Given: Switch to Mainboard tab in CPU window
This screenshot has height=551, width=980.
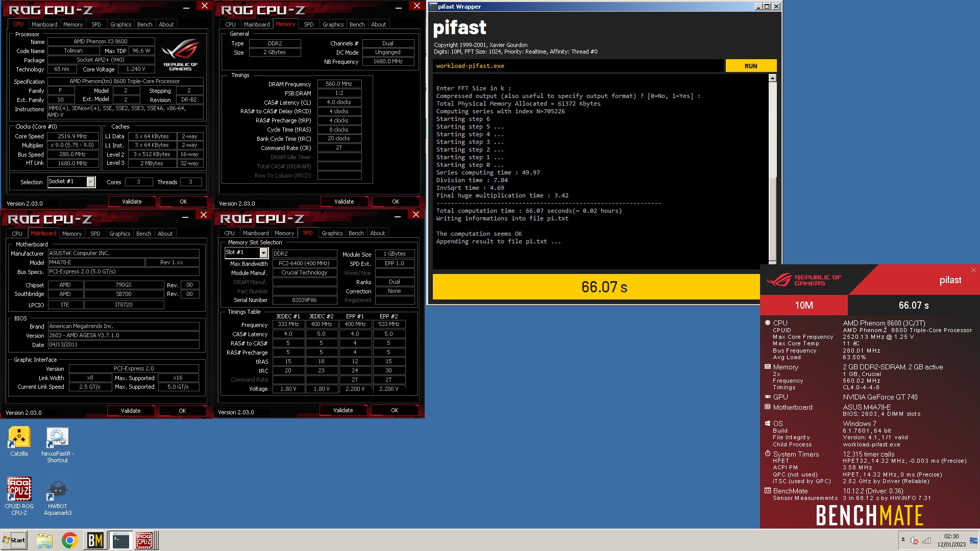Looking at the screenshot, I should click(x=44, y=24).
